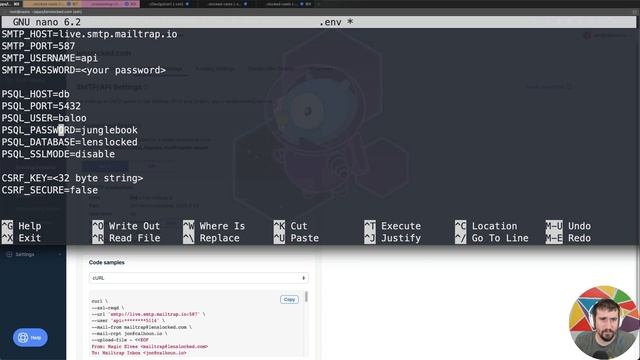Click the CSRF_SECURE=false line
640x360 pixels.
[50, 190]
